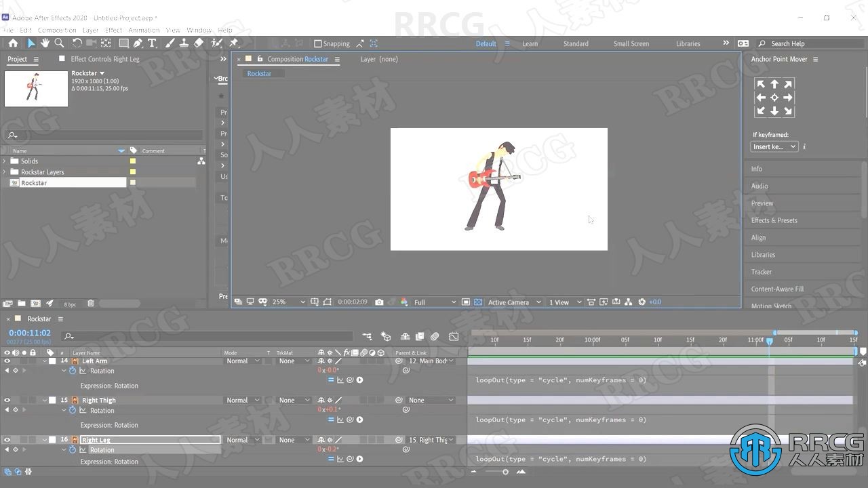Viewport: 868px width, 488px height.
Task: Select the Hand tool
Action: 45,43
